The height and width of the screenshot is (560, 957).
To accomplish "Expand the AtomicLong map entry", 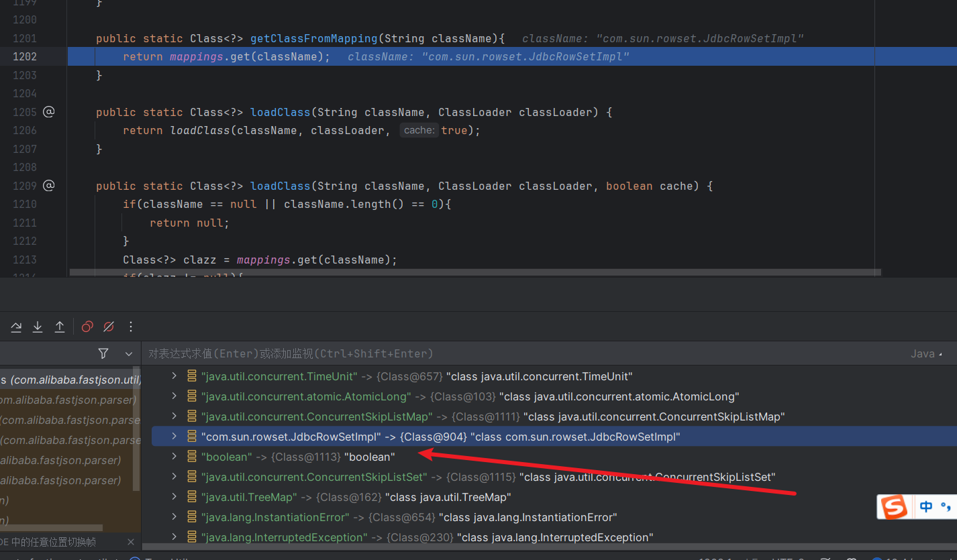I will coord(174,396).
